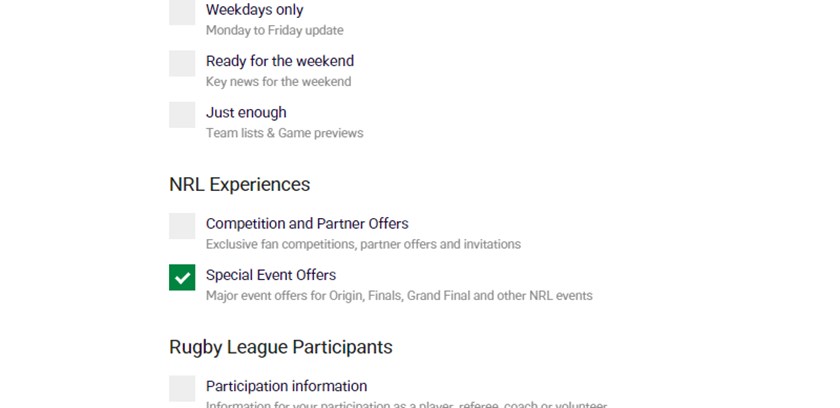This screenshot has width=840, height=408.
Task: Click the "Exclusive fan competitions" description line
Action: [x=363, y=244]
